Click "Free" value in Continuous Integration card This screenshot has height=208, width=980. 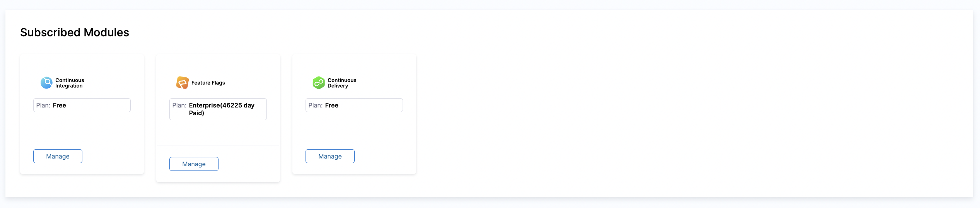point(60,105)
